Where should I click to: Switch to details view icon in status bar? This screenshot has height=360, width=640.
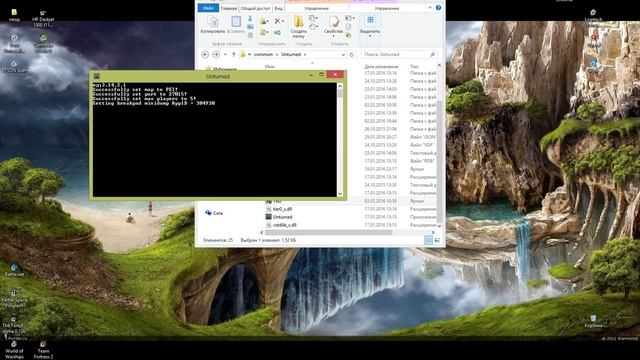428,240
